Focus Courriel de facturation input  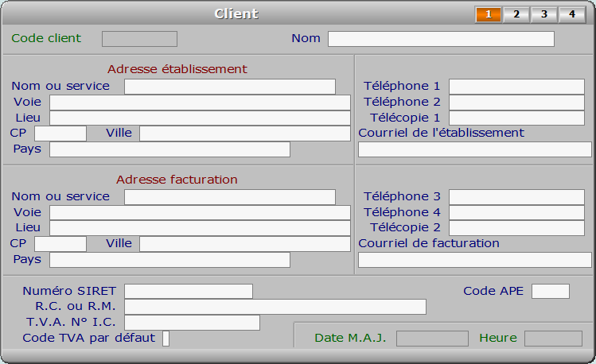[475, 260]
